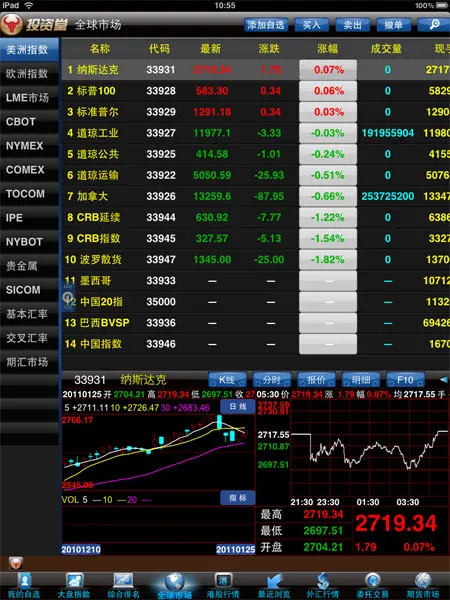The width and height of the screenshot is (450, 600).
Task: Tap the small red icon above bottom bar
Action: pos(16,563)
